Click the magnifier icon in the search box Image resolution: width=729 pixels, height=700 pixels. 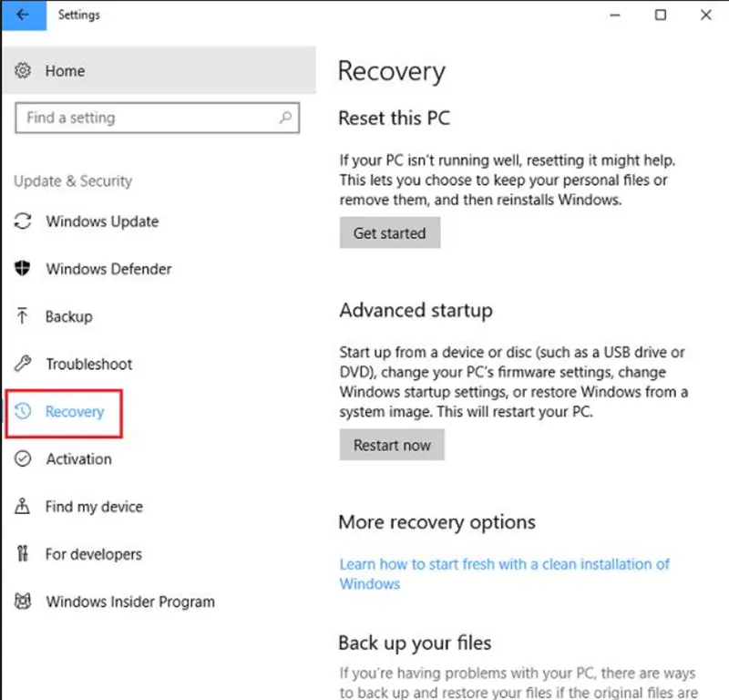click(x=285, y=118)
